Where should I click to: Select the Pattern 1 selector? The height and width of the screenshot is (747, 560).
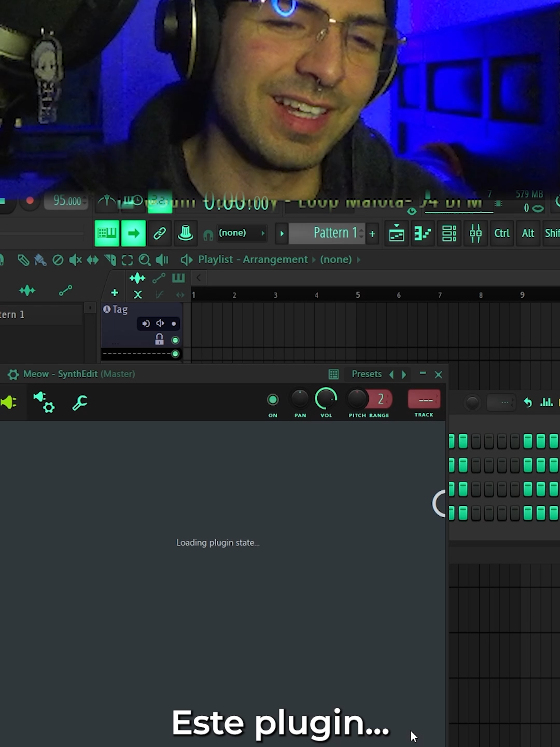click(x=328, y=233)
